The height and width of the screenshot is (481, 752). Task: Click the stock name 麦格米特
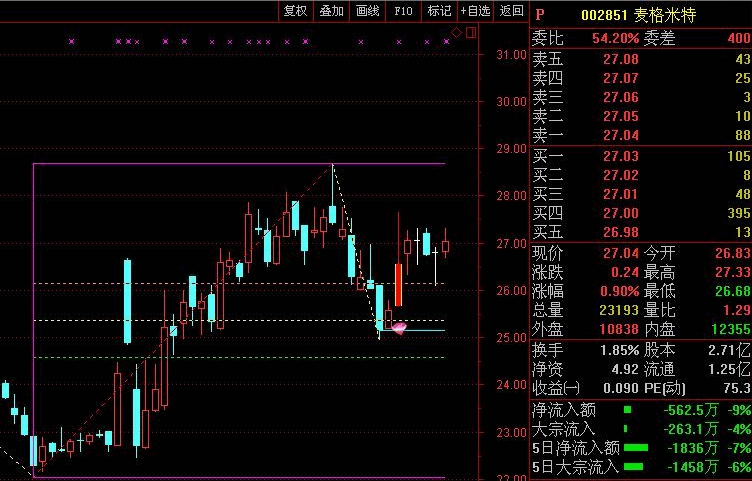(665, 15)
